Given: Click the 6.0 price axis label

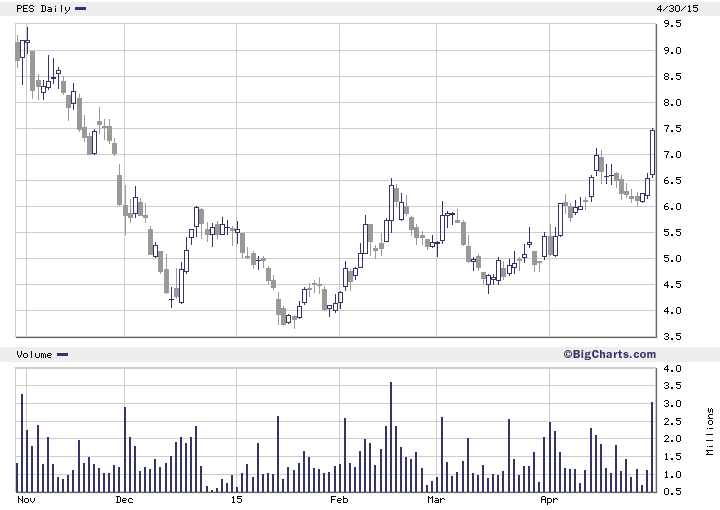Looking at the screenshot, I should click(672, 207).
